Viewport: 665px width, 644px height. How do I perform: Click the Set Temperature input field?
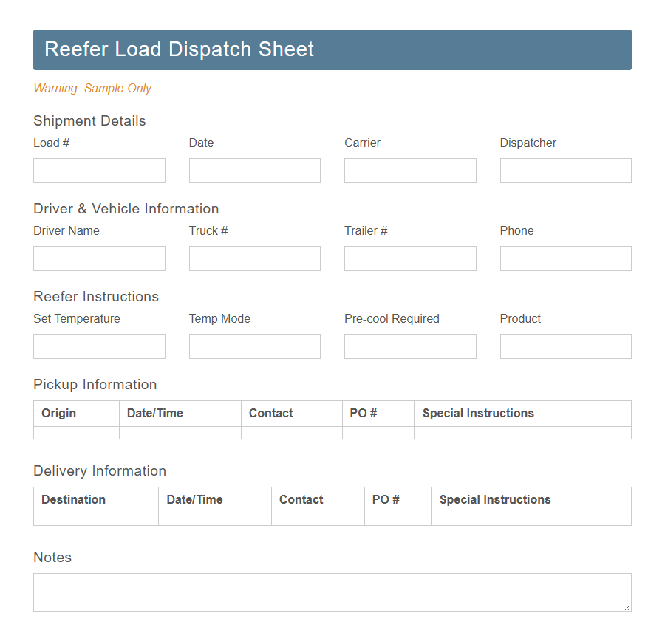coord(99,346)
